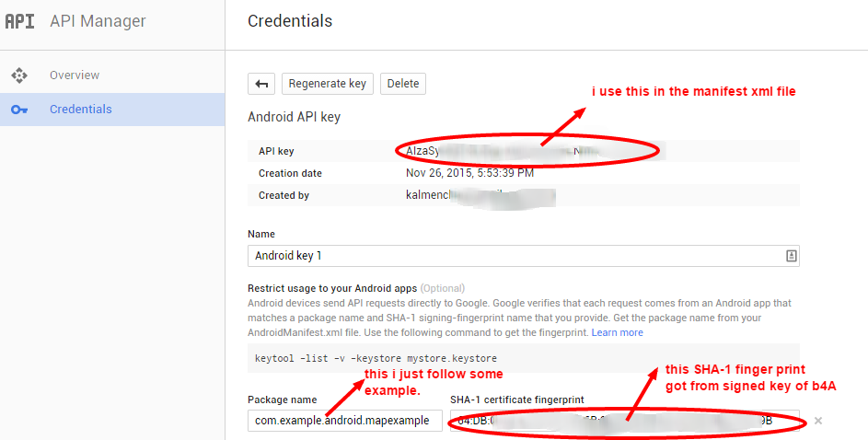The height and width of the screenshot is (440, 868).
Task: Click the Creation date value
Action: coord(469,173)
